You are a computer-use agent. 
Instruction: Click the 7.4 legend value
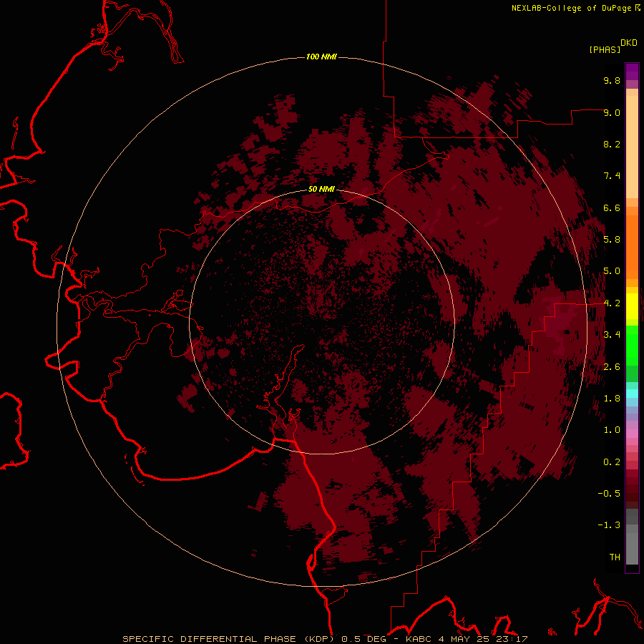point(612,176)
